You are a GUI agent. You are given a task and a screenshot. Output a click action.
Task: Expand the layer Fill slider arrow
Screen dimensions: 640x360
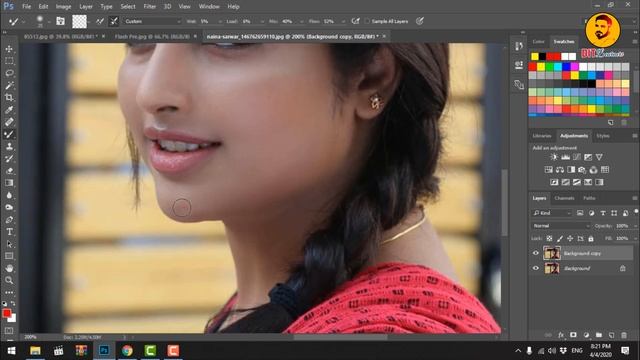click(635, 238)
